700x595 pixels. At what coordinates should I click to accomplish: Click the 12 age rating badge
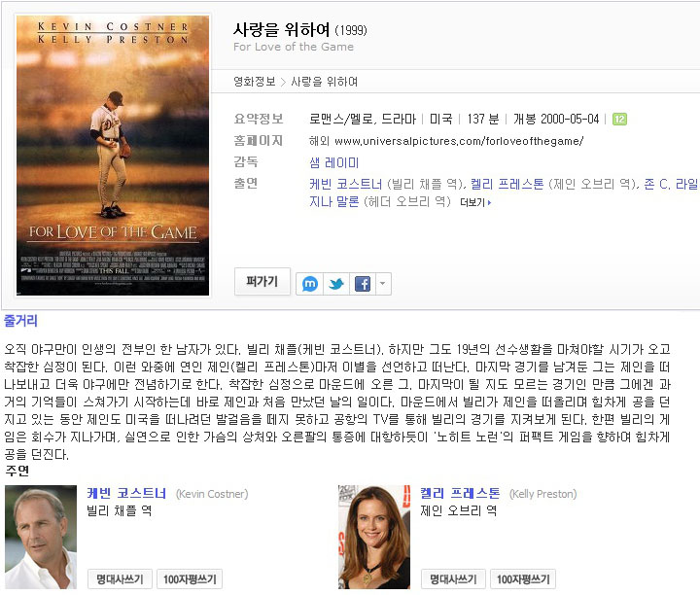coord(619,120)
